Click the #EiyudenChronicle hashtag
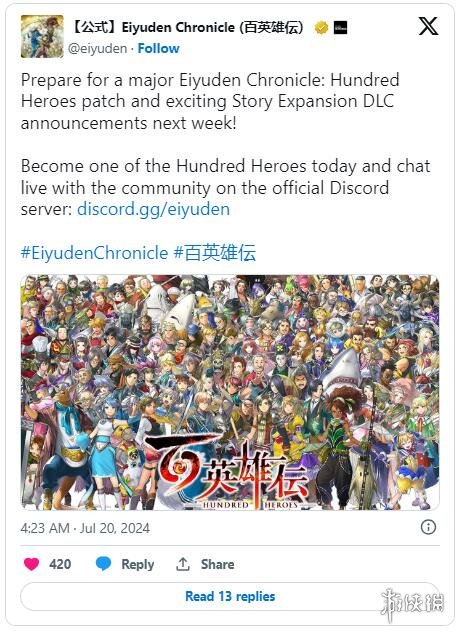The height and width of the screenshot is (633, 459). point(94,253)
